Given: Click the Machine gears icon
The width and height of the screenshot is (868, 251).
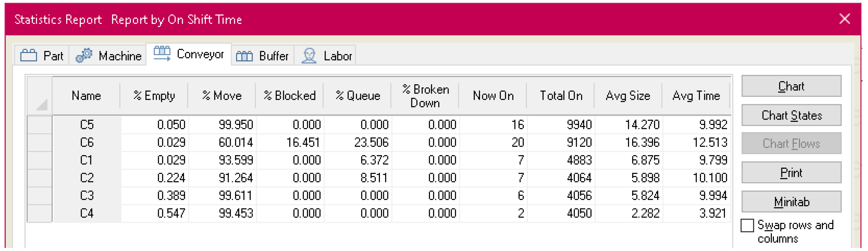Looking at the screenshot, I should click(x=84, y=55).
